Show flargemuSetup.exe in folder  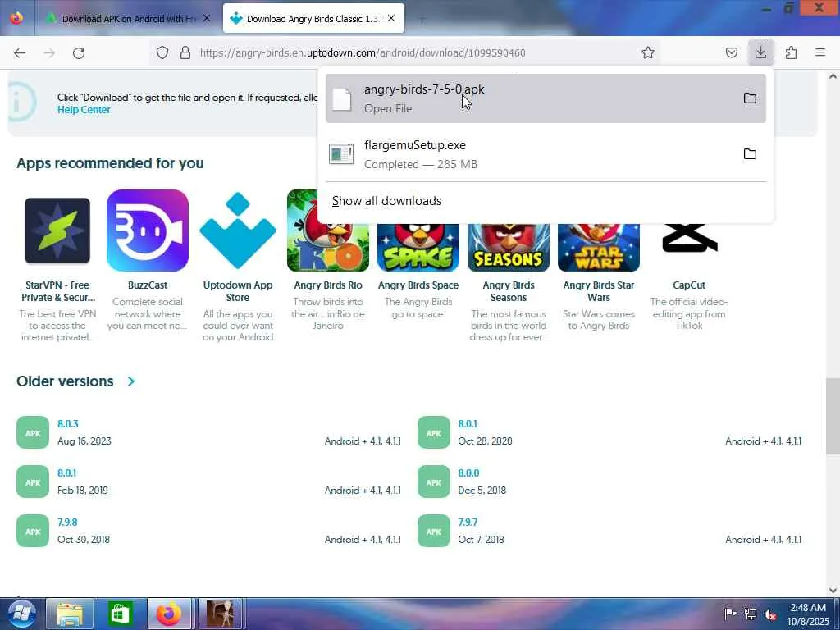pyautogui.click(x=750, y=154)
